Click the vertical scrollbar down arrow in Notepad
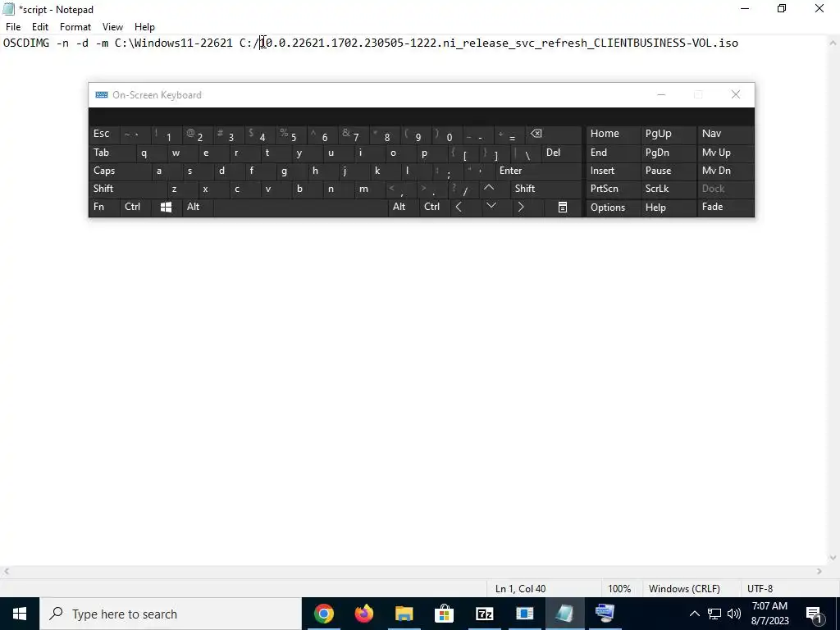The height and width of the screenshot is (630, 840). pos(834,558)
